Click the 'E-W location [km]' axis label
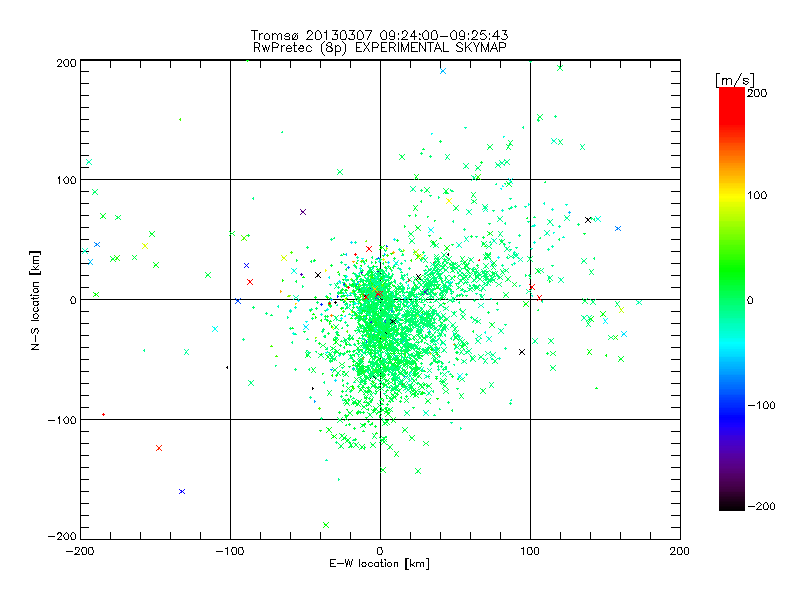This screenshot has width=800, height=600. point(379,563)
